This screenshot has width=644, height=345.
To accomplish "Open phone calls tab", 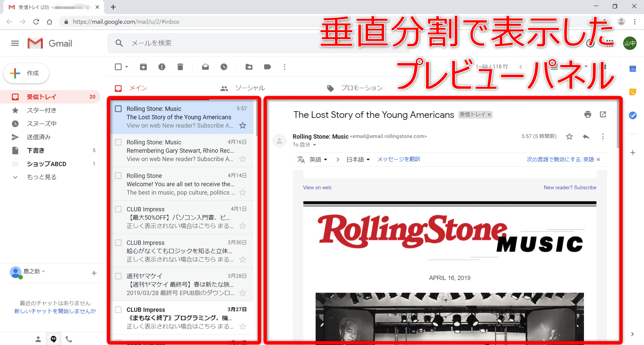I will (69, 339).
